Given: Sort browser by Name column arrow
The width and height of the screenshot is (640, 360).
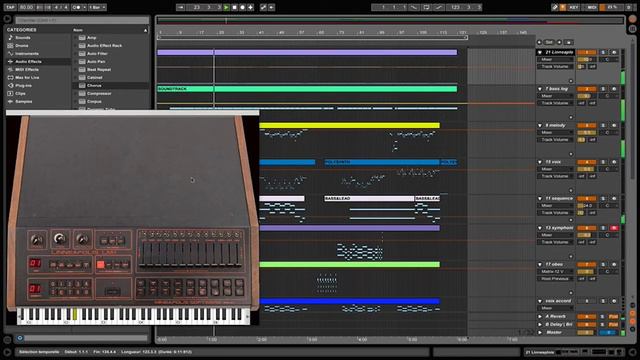Looking at the screenshot, I should click(145, 30).
